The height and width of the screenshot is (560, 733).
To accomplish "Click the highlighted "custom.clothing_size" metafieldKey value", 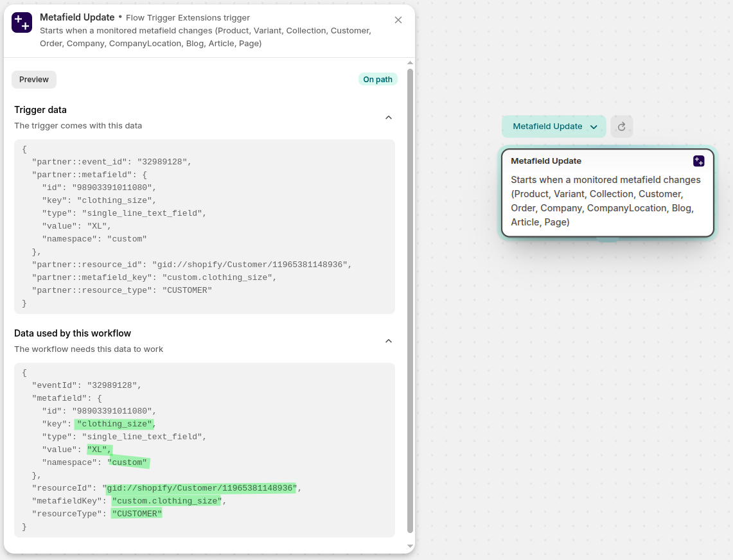I will (166, 501).
